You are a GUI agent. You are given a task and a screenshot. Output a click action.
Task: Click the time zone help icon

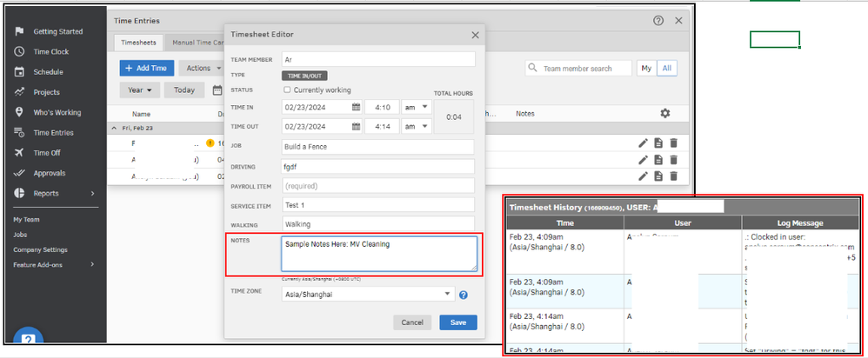[x=464, y=295]
